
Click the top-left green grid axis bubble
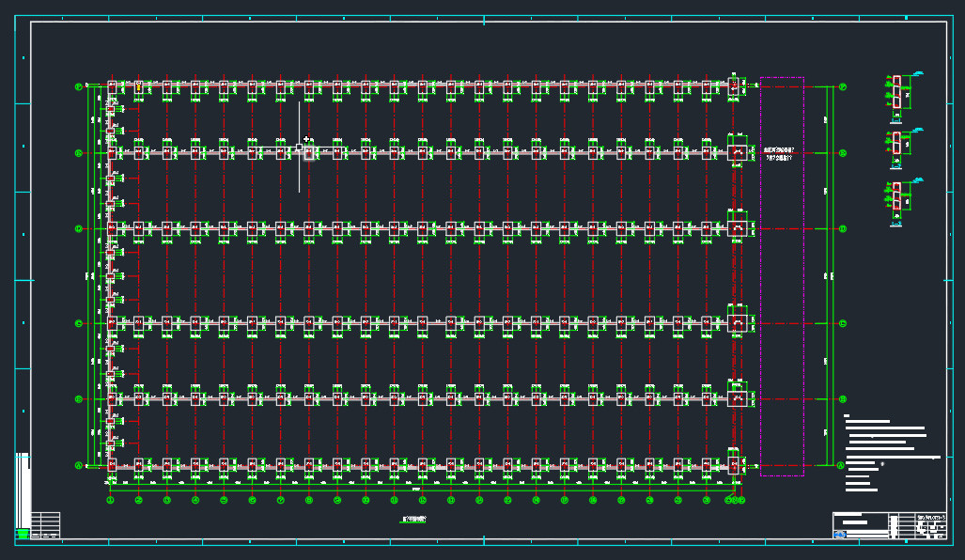[79, 86]
